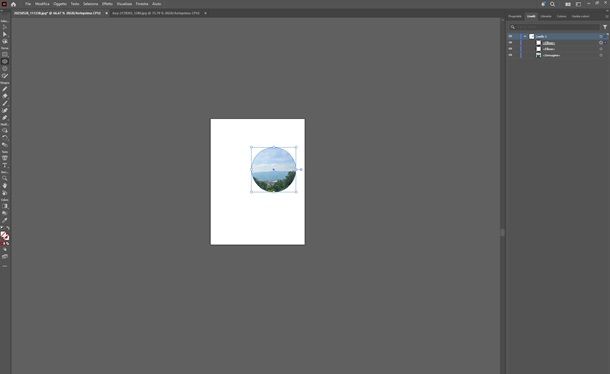Click the target circle of Livello 1

pyautogui.click(x=601, y=37)
